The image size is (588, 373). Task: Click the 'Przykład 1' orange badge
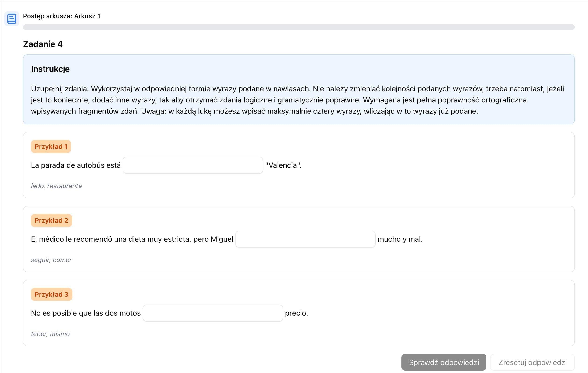pyautogui.click(x=51, y=146)
